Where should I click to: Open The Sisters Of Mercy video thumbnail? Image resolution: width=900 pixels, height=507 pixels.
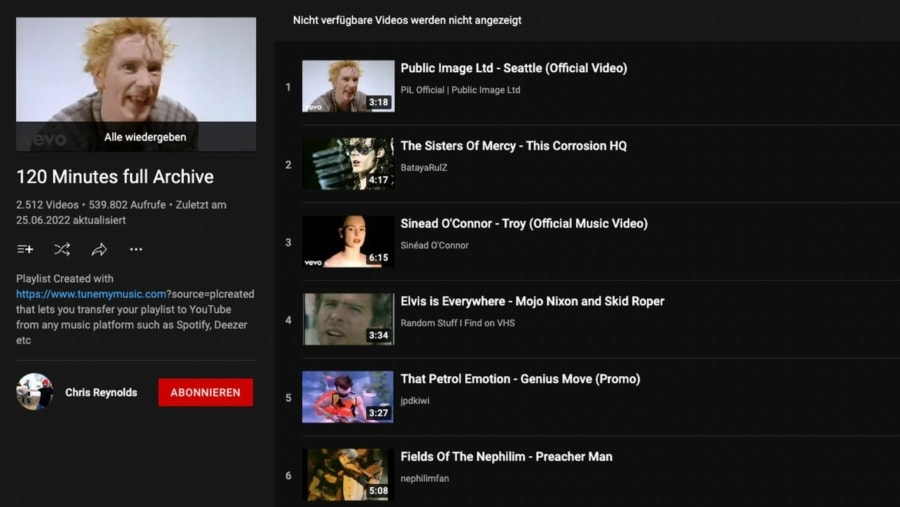click(348, 164)
